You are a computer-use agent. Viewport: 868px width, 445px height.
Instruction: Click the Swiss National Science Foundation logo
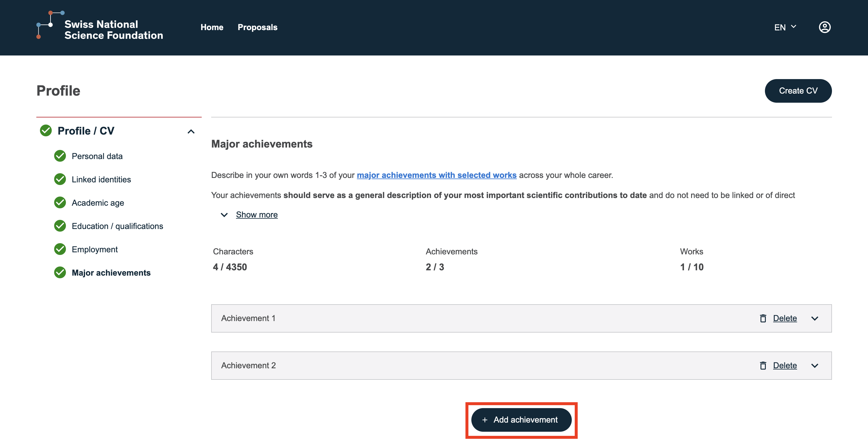(x=100, y=27)
